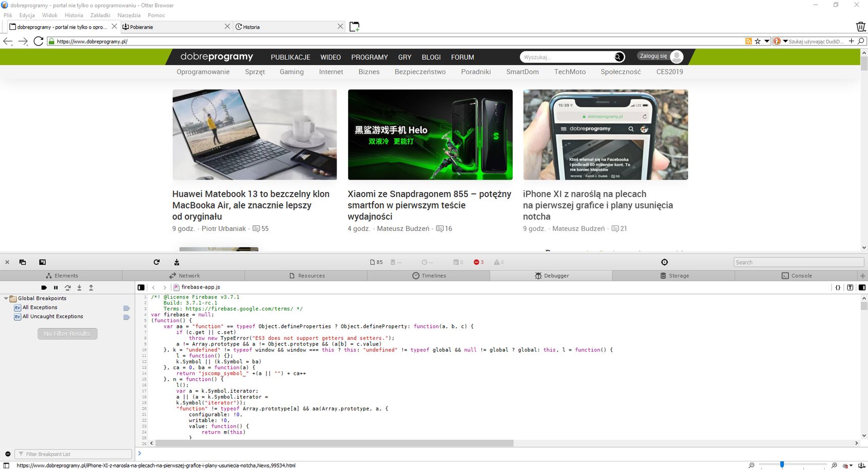Open PUBLIKACJE in site navigation
The height and width of the screenshot is (470, 868).
coord(290,57)
